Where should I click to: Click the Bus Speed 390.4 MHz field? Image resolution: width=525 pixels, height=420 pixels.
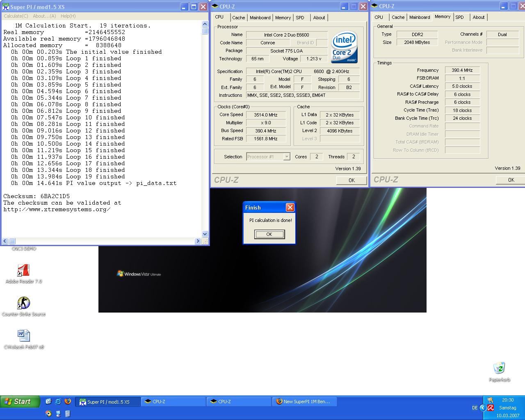(x=266, y=131)
